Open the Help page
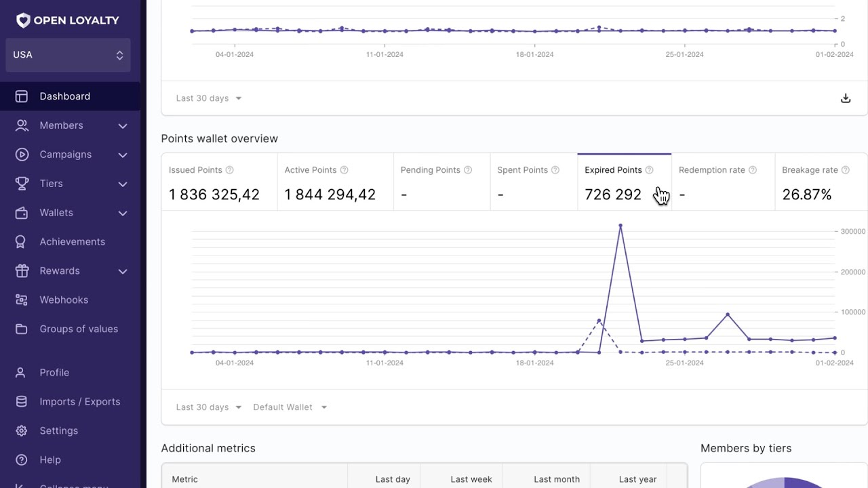 tap(70, 460)
